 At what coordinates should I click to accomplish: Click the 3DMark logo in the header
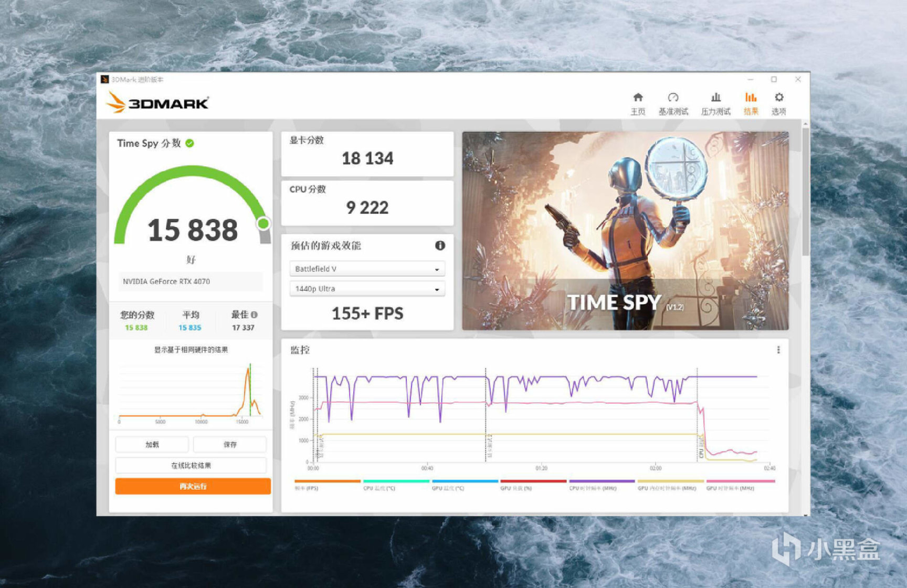pos(157,102)
